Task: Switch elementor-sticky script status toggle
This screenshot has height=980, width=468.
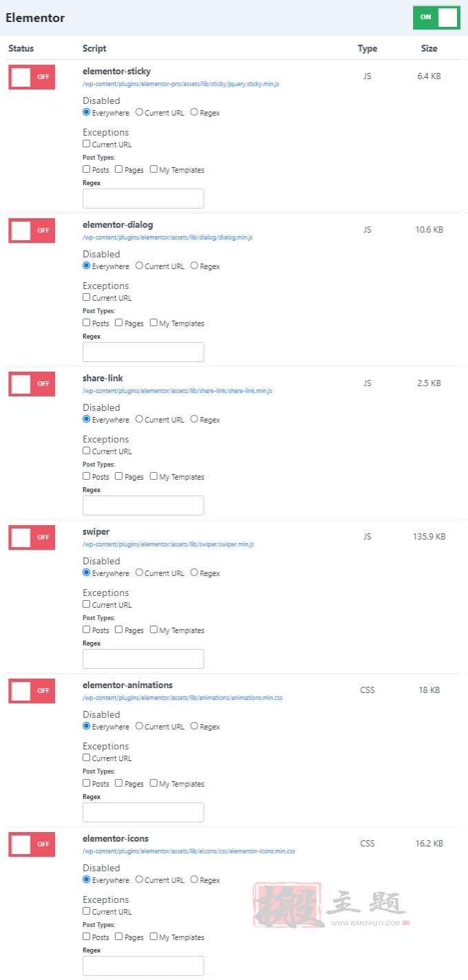Action: pos(32,77)
